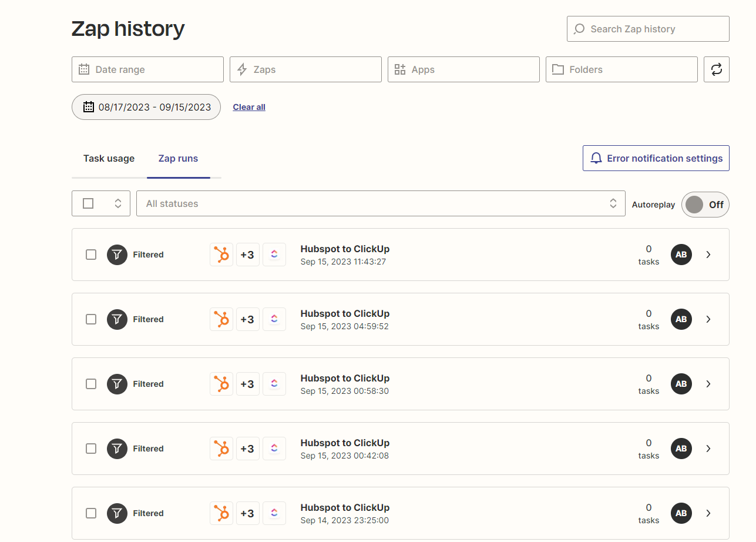This screenshot has width=756, height=542.
Task: Open Error notification settings
Action: (x=656, y=158)
